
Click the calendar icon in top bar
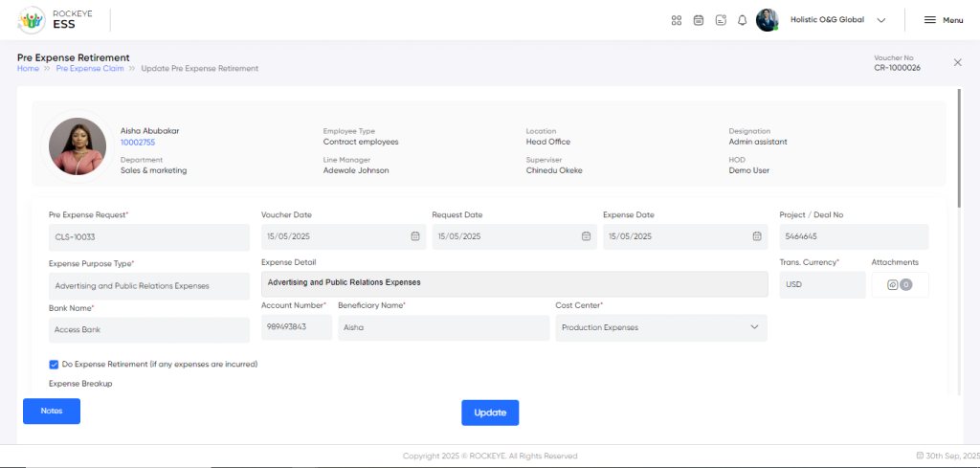click(x=699, y=20)
